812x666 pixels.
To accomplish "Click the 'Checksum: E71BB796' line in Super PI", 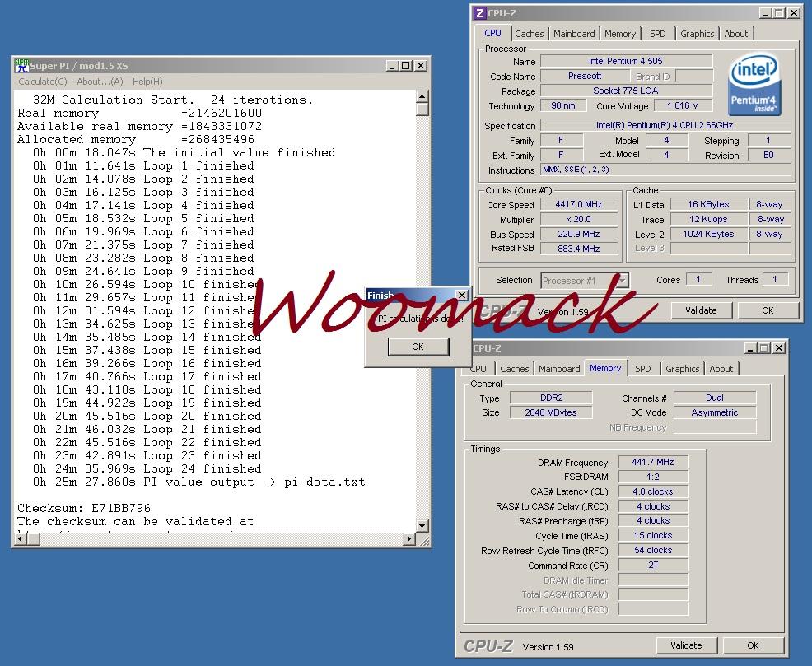I will click(x=84, y=508).
